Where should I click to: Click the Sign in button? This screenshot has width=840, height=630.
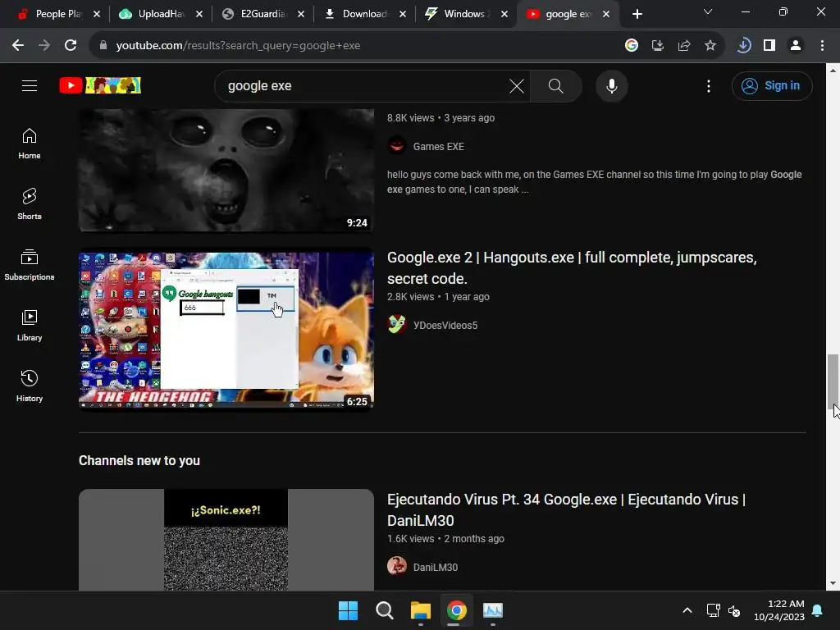[x=772, y=85]
